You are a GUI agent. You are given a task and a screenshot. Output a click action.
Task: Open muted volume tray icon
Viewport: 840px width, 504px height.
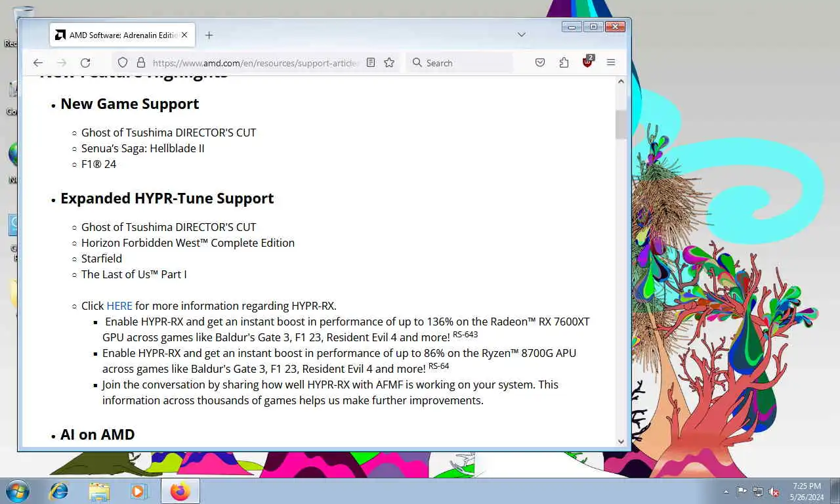click(x=774, y=492)
